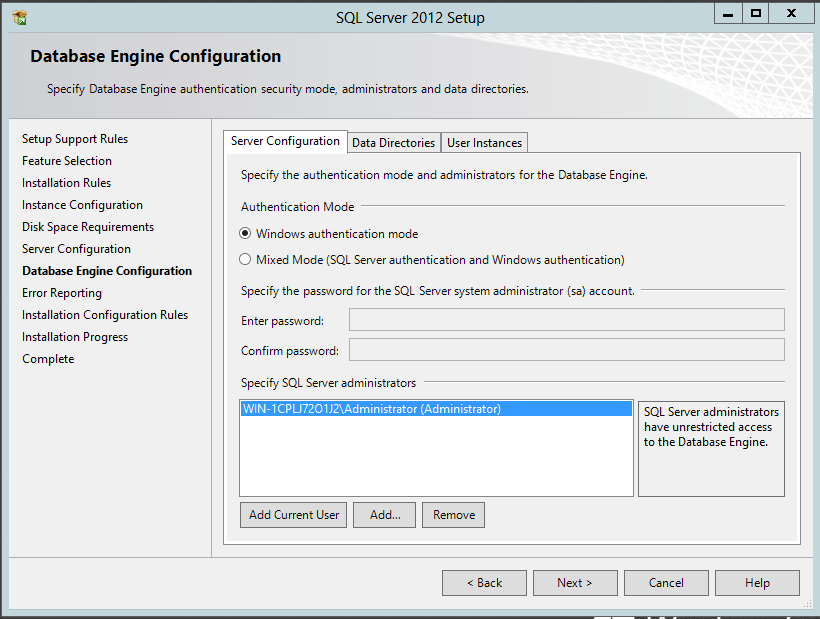820x619 pixels.
Task: Click Installation Progress step
Action: [x=75, y=337]
